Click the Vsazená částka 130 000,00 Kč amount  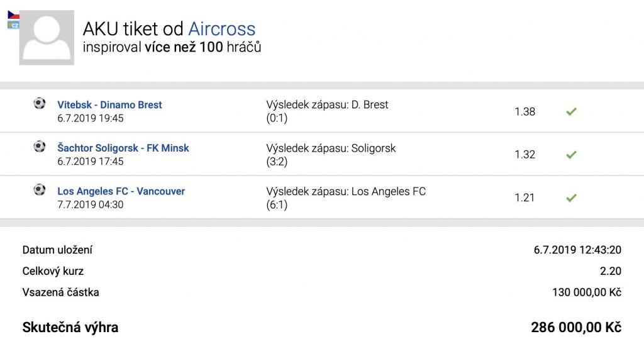(586, 292)
